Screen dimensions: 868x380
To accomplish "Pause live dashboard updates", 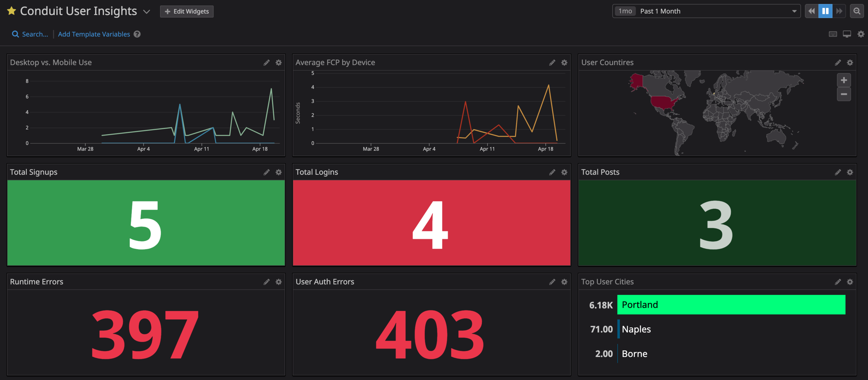I will pos(825,11).
